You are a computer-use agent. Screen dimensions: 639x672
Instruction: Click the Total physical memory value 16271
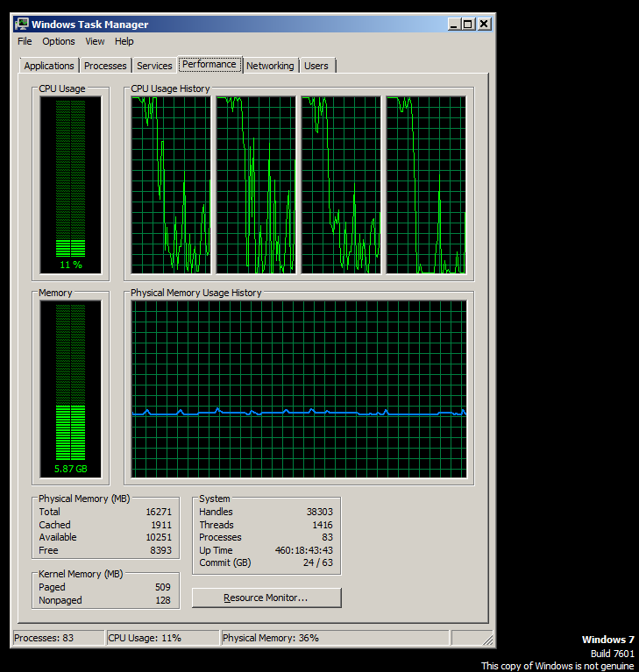[159, 512]
